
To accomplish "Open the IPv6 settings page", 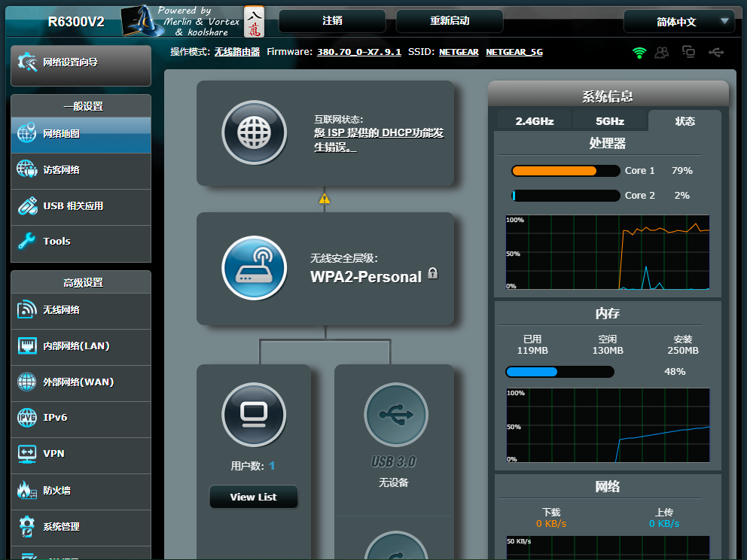I will pos(81,419).
